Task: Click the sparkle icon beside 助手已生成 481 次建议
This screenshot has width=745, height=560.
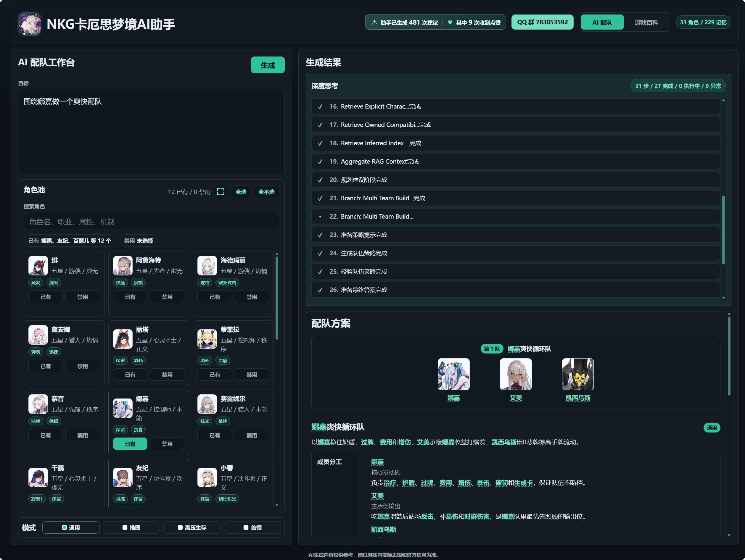Action: tap(374, 22)
